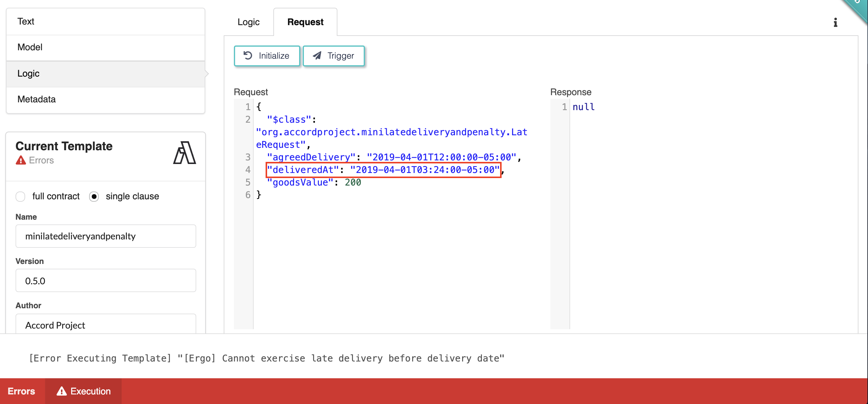Click the info icon in top right corner

pyautogui.click(x=835, y=22)
